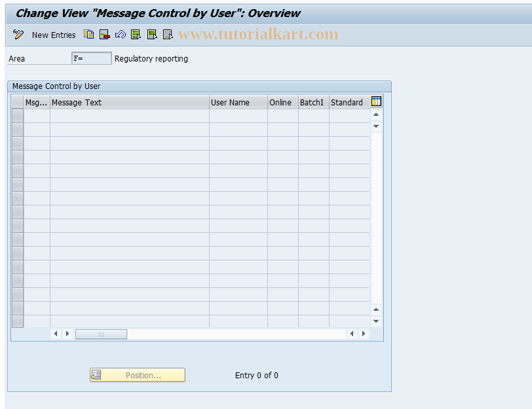Click the User Name column header
This screenshot has width=532, height=409.
pos(238,102)
